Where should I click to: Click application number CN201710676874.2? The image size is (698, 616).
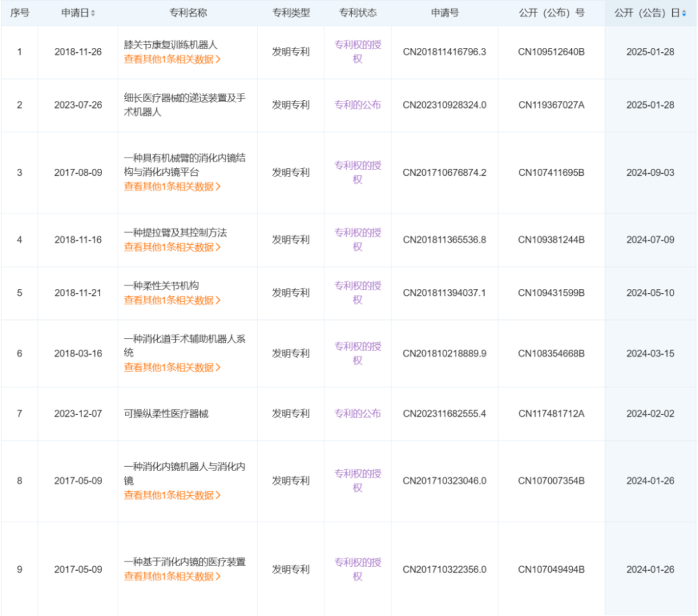click(x=445, y=173)
